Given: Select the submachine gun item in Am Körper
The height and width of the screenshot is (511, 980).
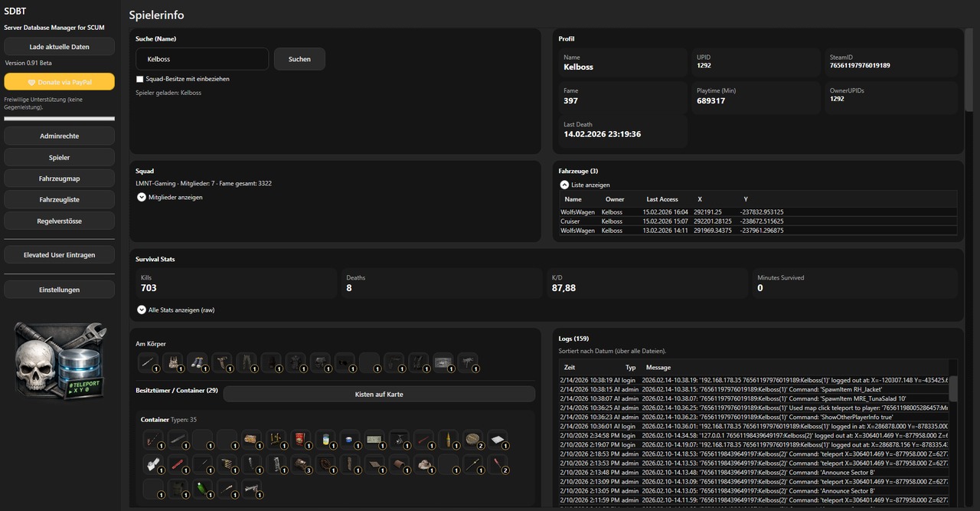Looking at the screenshot, I should (467, 362).
